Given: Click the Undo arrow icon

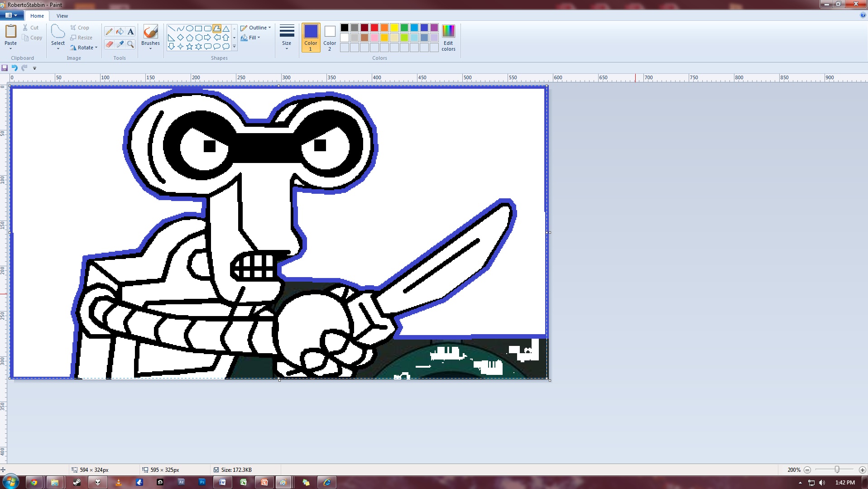Looking at the screenshot, I should pyautogui.click(x=14, y=68).
